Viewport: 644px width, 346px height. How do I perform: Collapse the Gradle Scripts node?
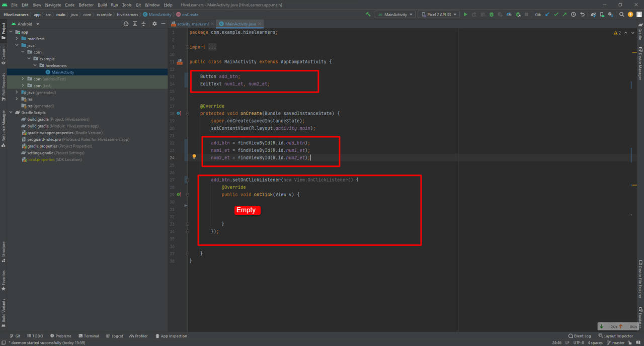(11, 113)
